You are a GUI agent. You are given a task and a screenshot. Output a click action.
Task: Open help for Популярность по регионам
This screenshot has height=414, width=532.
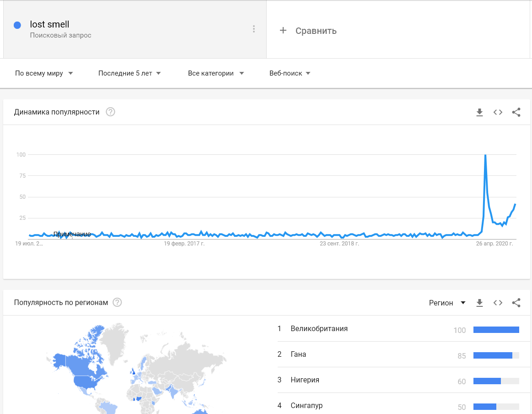point(118,302)
